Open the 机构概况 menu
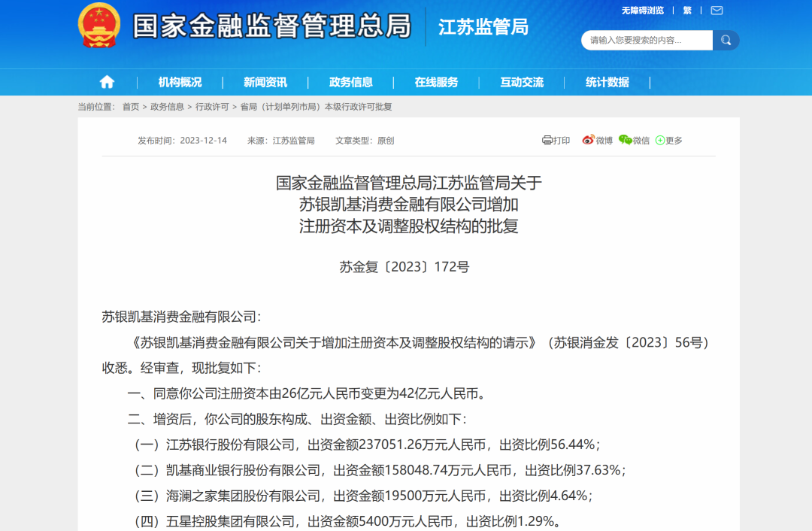The width and height of the screenshot is (812, 531). tap(180, 82)
